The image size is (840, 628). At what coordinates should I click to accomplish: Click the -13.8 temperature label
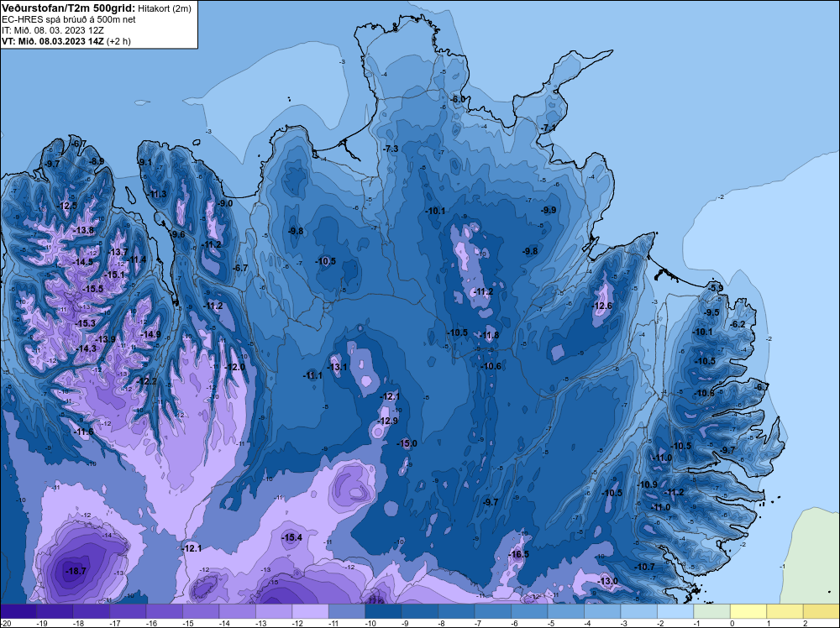(83, 230)
